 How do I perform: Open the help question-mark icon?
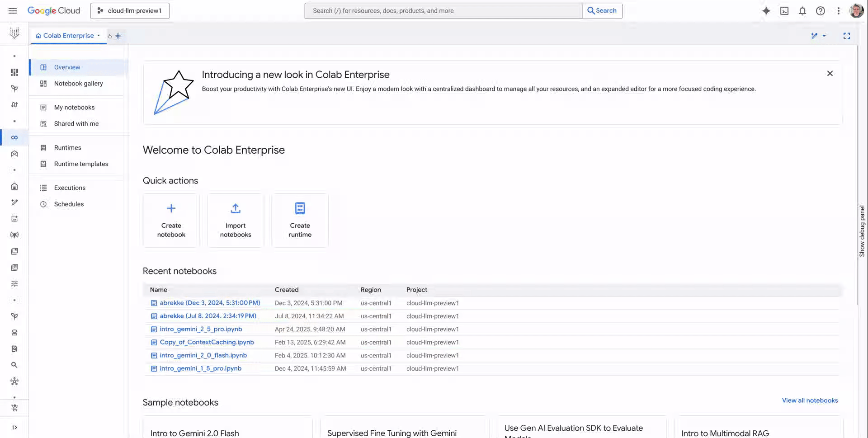click(x=821, y=11)
